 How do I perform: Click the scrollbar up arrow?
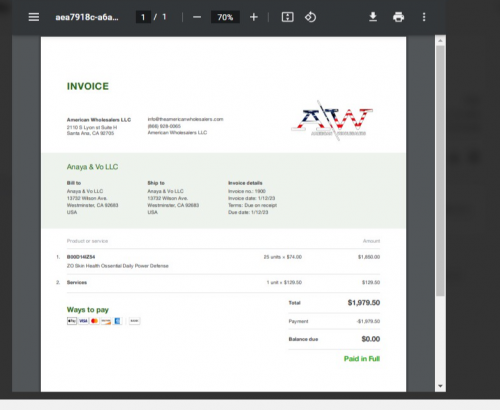coord(440,41)
